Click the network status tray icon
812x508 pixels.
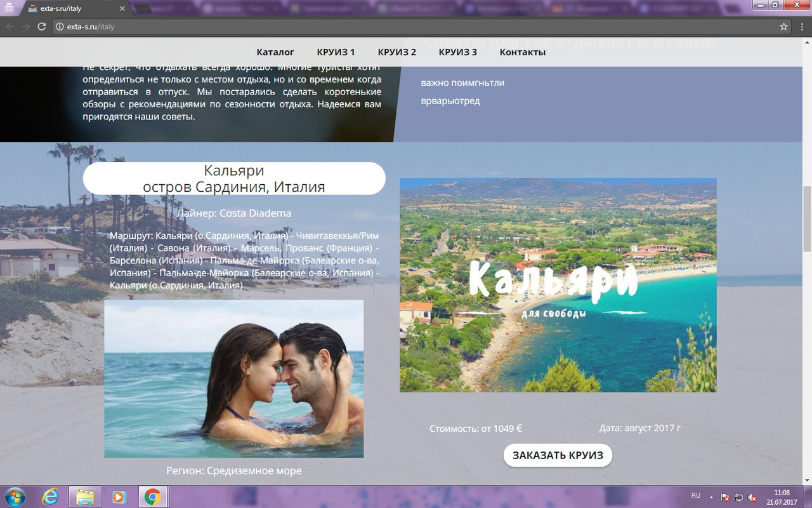(x=739, y=497)
